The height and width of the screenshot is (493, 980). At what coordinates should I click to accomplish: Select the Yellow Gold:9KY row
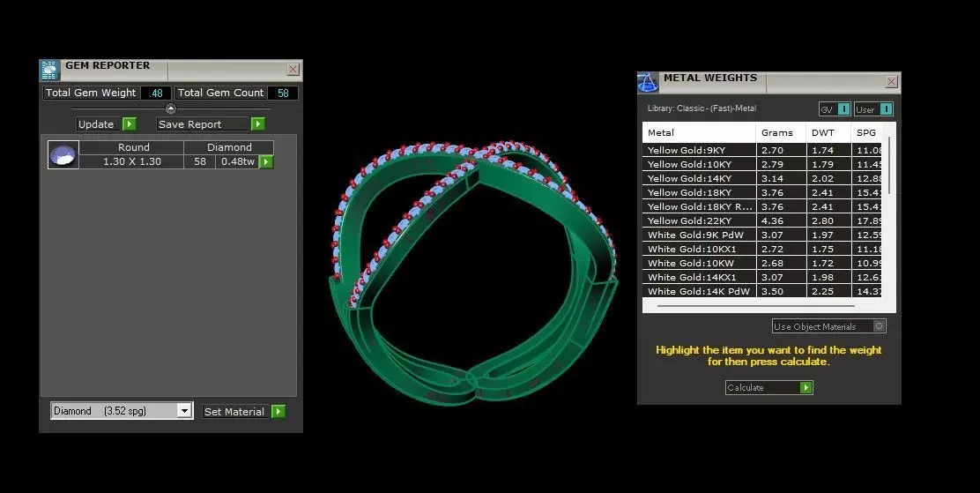coord(761,150)
